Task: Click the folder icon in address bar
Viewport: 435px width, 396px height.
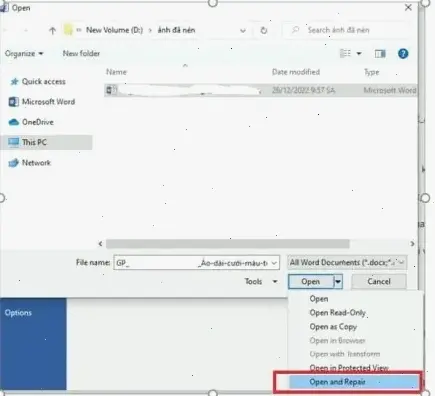Action: point(68,30)
